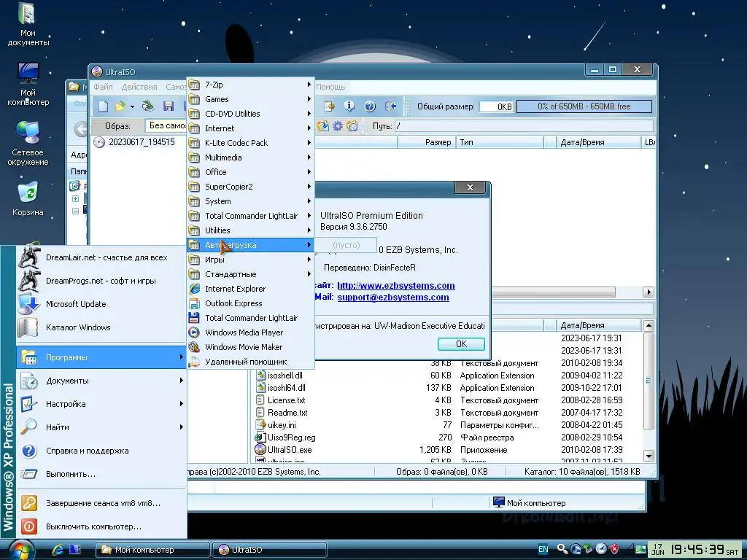The width and height of the screenshot is (747, 560).
Task: Expand the Games programs submenu
Action: (250, 99)
